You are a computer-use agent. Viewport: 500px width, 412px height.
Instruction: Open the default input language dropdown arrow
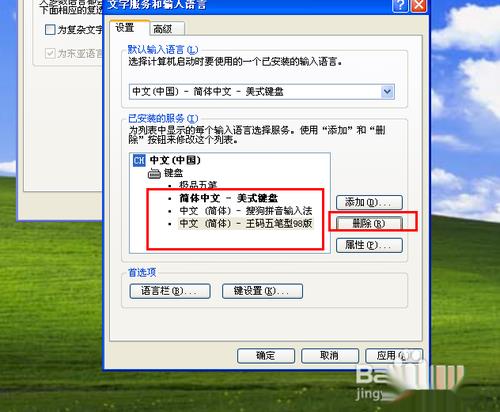(387, 92)
